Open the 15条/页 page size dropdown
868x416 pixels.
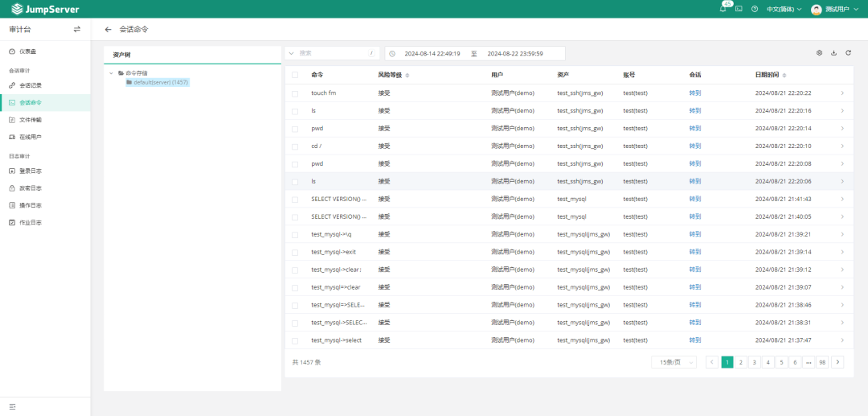[674, 362]
